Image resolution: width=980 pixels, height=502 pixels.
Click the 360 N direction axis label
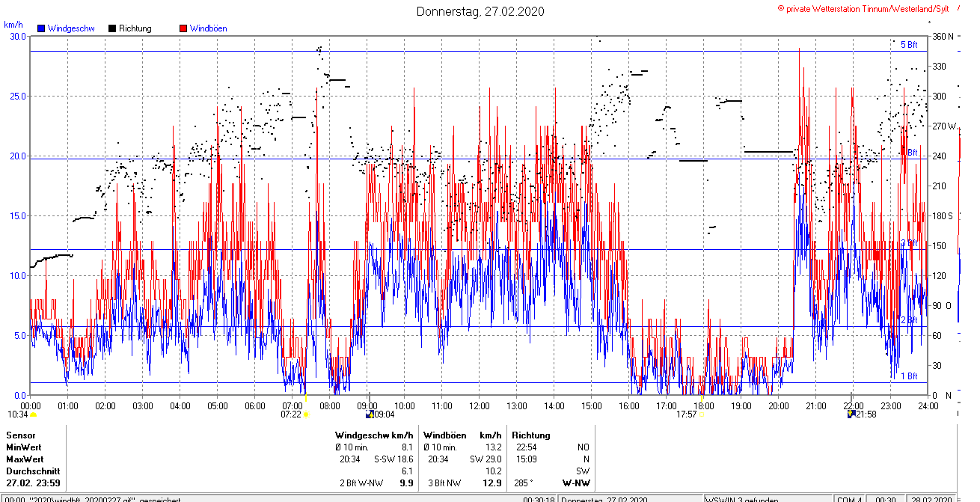pos(943,36)
